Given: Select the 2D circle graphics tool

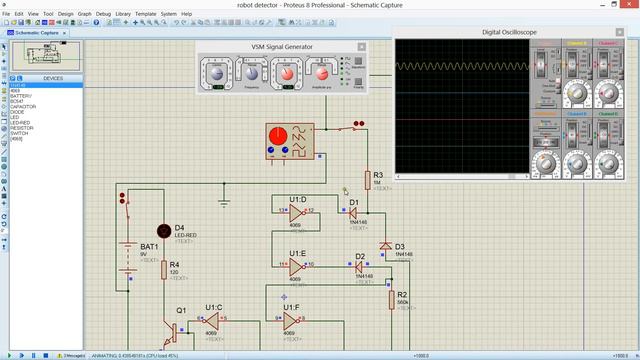Looking at the screenshot, I should [x=4, y=167].
